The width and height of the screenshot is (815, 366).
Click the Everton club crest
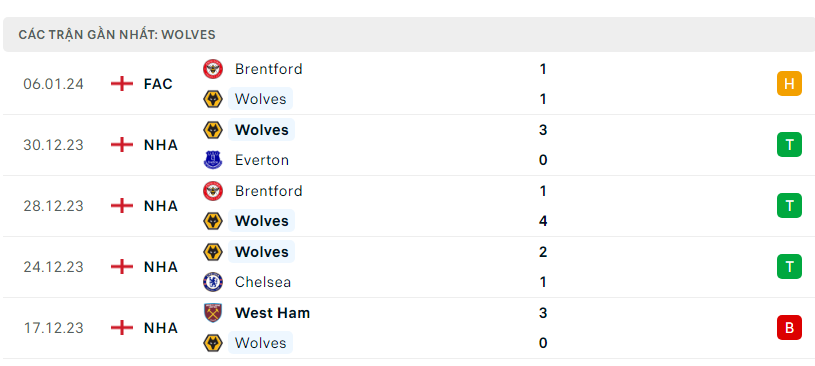click(213, 160)
